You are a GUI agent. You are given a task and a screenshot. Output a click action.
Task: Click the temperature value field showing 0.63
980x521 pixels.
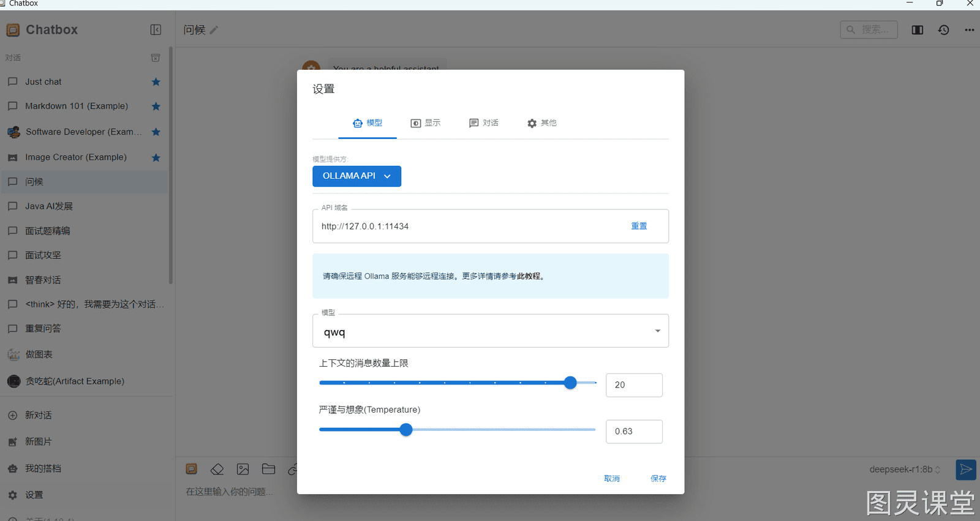pos(634,432)
